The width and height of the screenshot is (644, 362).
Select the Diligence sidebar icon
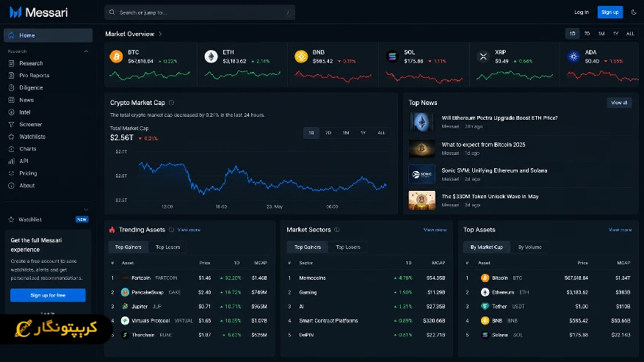(12, 87)
